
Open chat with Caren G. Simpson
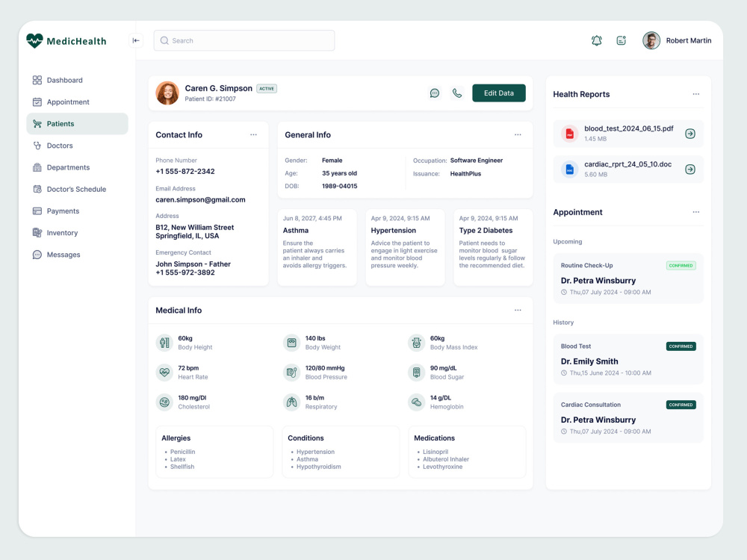coord(435,93)
